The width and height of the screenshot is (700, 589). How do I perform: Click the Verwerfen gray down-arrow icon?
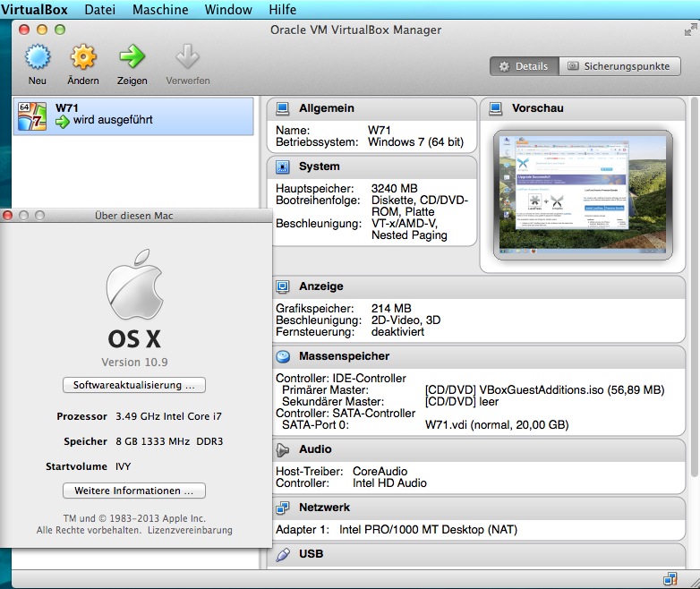click(187, 56)
